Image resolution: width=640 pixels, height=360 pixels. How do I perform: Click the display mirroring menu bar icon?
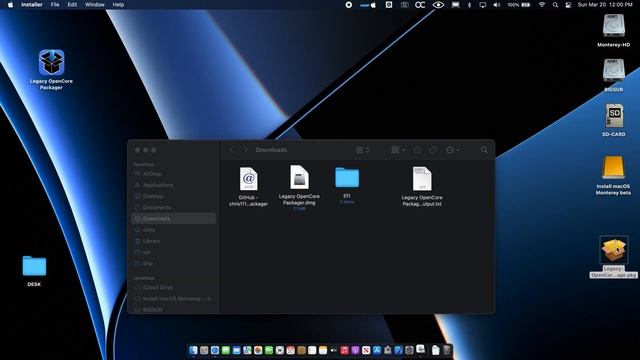coord(483,5)
